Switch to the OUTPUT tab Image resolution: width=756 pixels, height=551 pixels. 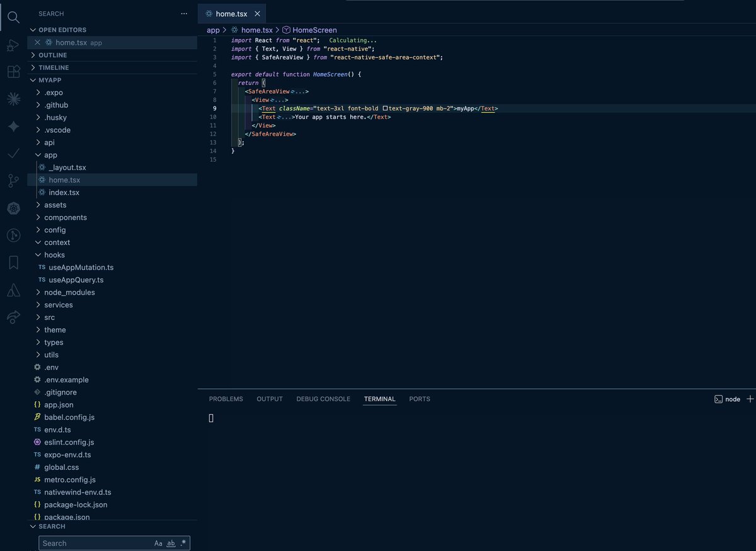point(270,399)
